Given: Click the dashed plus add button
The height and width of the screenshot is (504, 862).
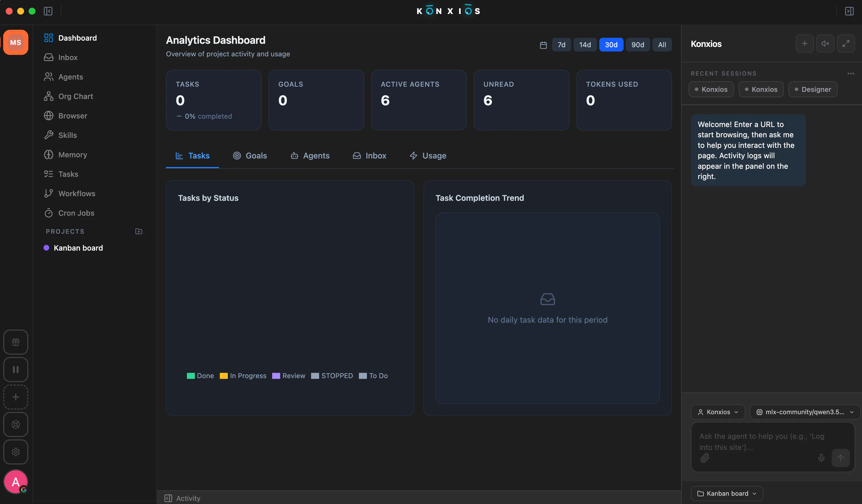Looking at the screenshot, I should (16, 397).
